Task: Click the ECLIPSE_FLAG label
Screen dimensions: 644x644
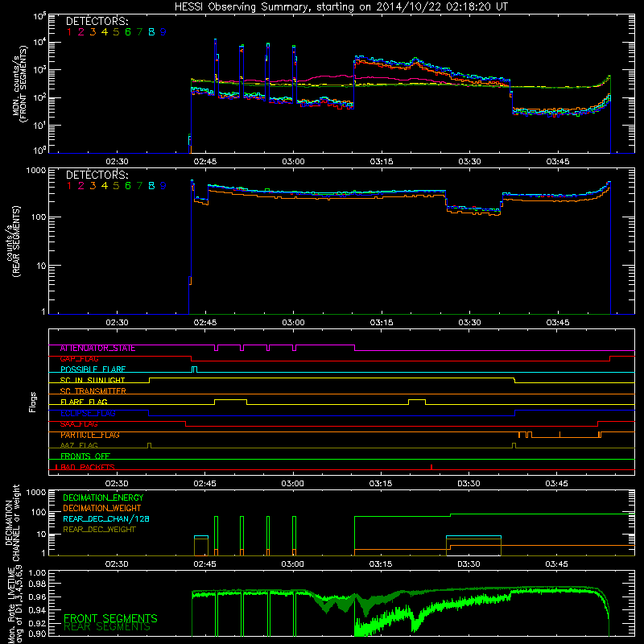Action: (88, 413)
